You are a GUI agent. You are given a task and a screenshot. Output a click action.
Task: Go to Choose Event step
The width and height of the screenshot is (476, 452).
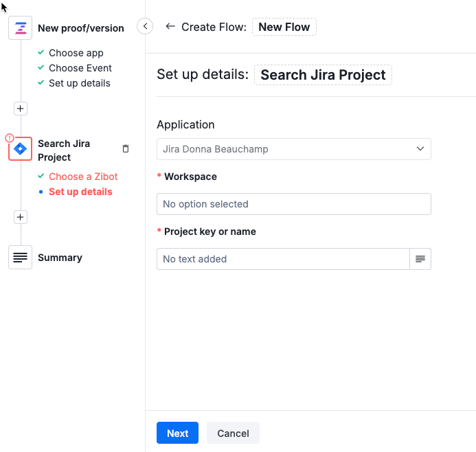click(80, 68)
